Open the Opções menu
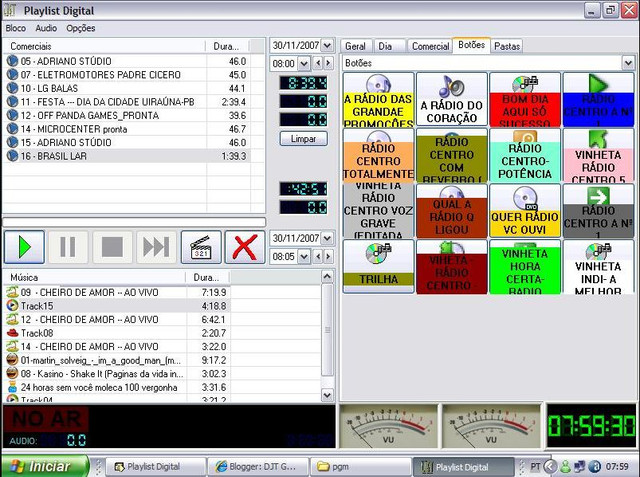This screenshot has width=640, height=477. (x=81, y=28)
